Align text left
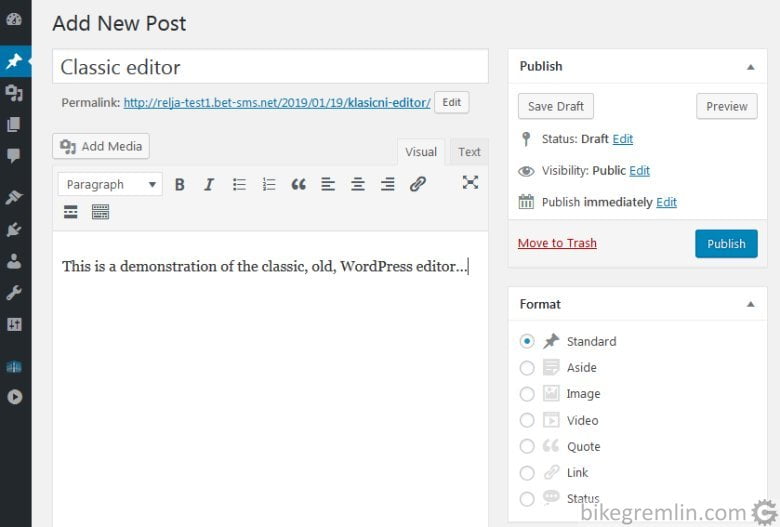 tap(328, 185)
